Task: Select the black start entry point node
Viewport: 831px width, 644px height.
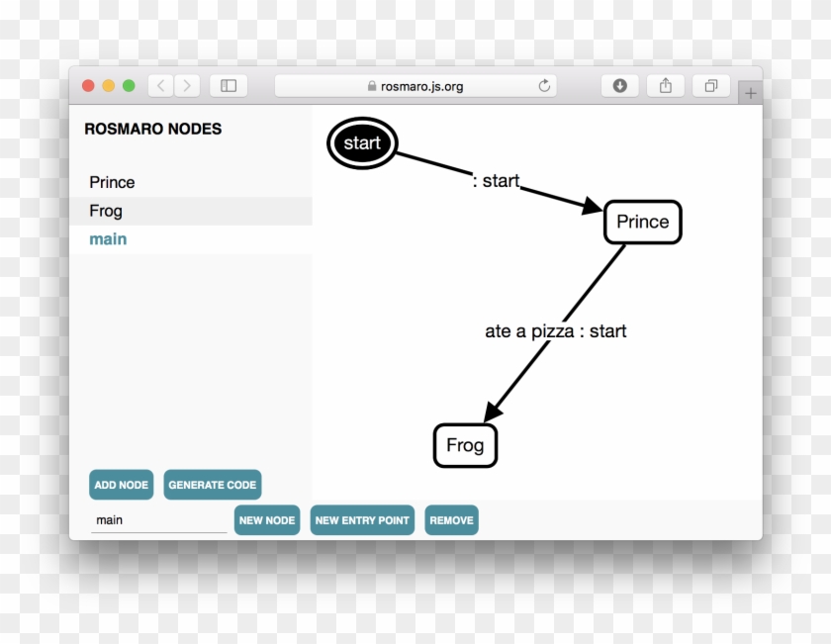Action: pyautogui.click(x=362, y=143)
